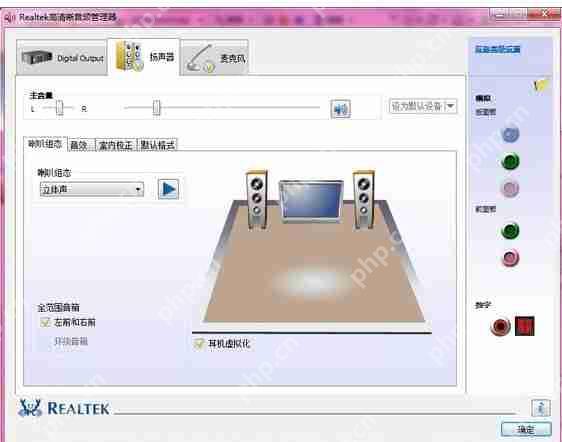
Task: Click the Realtek crab logo
Action: [30, 408]
